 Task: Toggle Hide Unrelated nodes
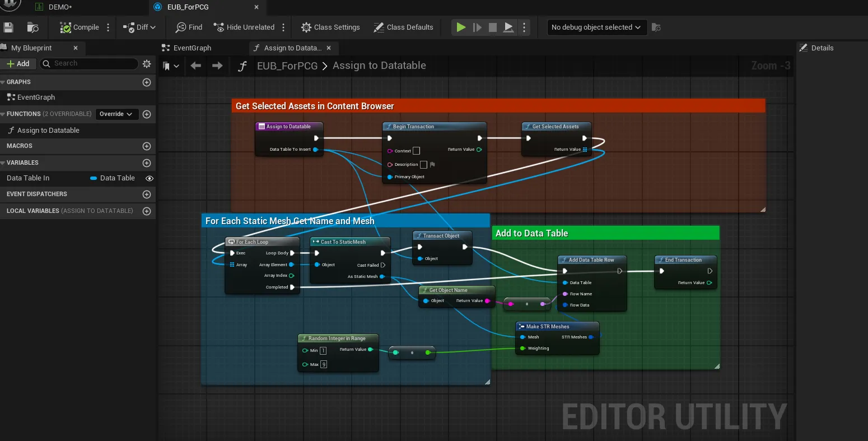[244, 27]
